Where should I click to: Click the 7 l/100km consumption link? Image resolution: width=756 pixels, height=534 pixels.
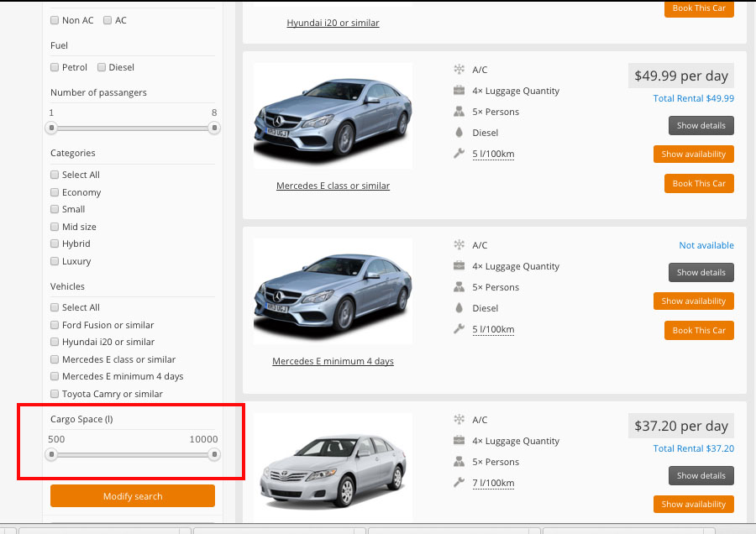493,483
